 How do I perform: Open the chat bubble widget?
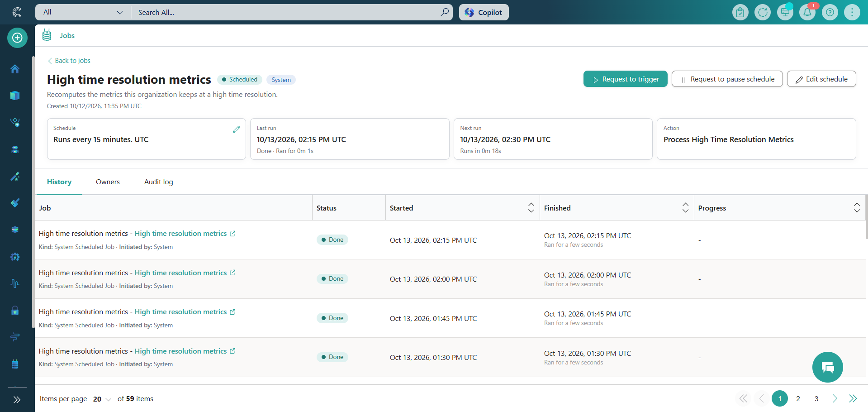[827, 367]
